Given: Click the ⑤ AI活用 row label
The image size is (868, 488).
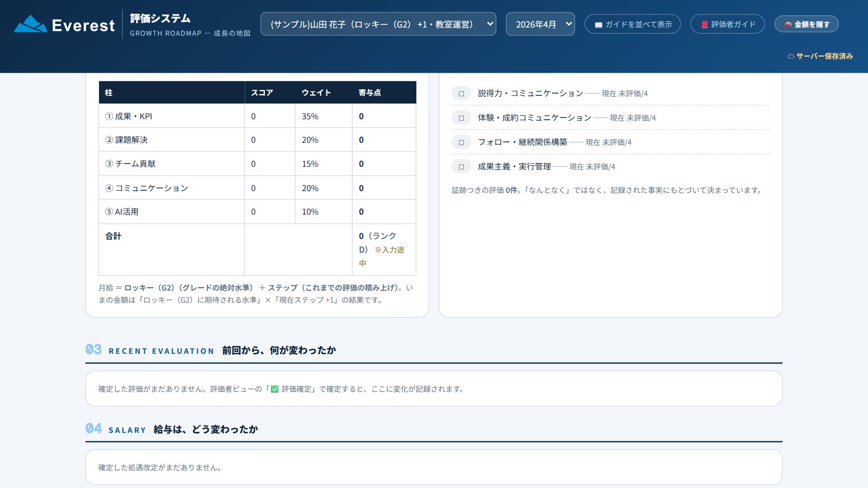Looking at the screenshot, I should (122, 211).
